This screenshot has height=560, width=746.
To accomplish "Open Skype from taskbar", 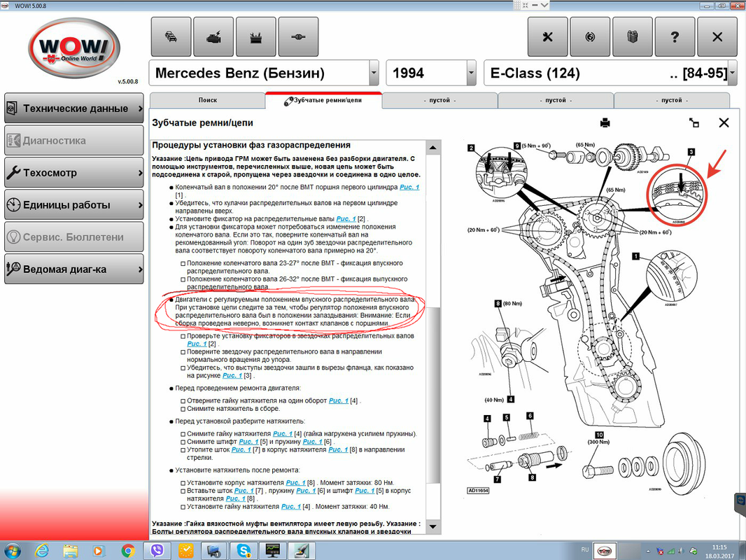I will pyautogui.click(x=244, y=550).
